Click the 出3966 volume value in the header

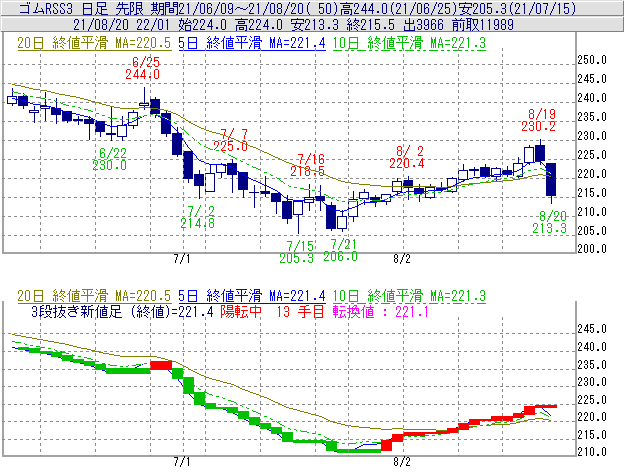click(x=423, y=25)
